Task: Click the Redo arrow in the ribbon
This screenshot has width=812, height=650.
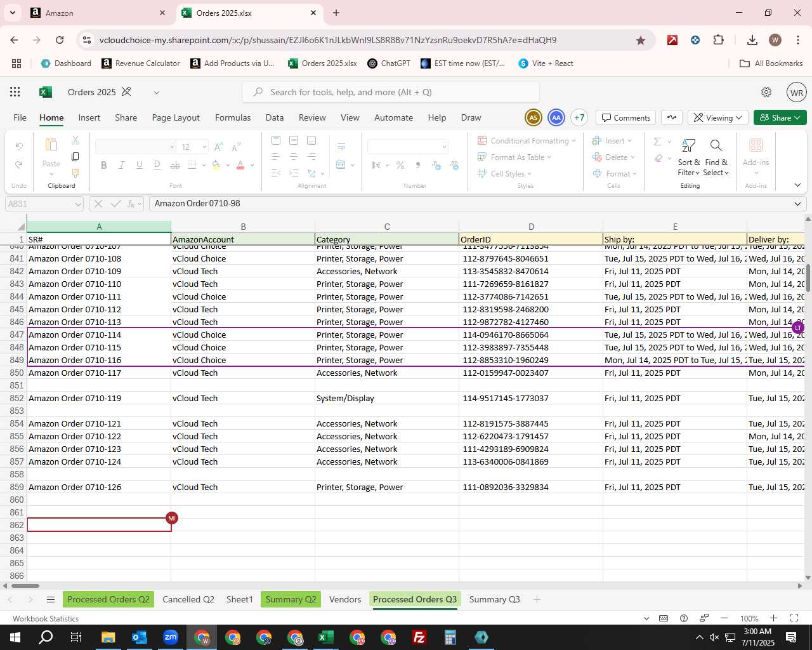Action: click(x=19, y=165)
